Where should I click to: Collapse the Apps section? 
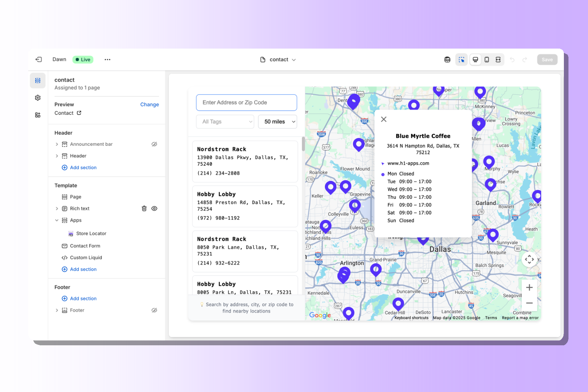click(x=57, y=220)
